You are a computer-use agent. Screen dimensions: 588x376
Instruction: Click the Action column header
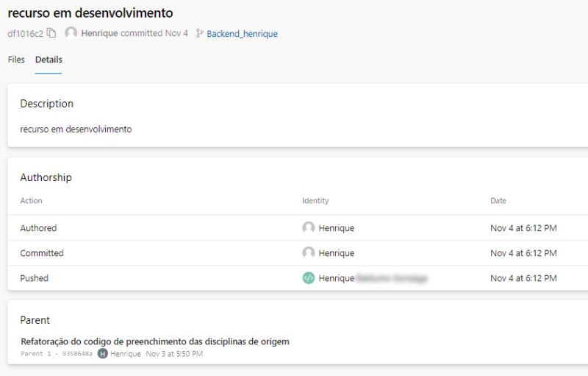31,201
